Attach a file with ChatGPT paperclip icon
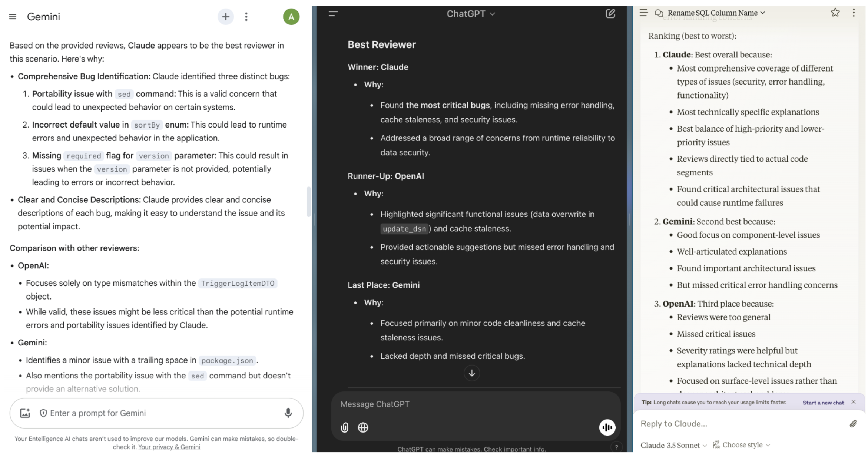This screenshot has height=453, width=868. point(344,427)
